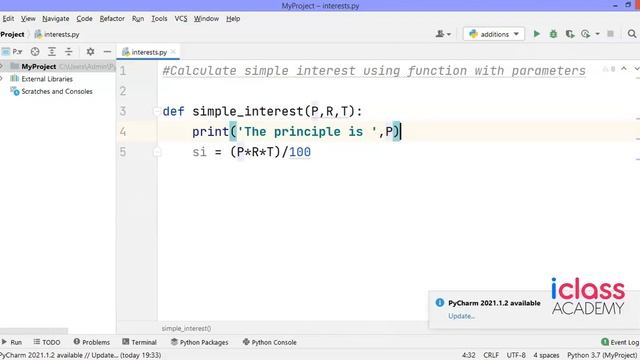This screenshot has width=640, height=360.
Task: Click the comment line on line 1
Action: (x=374, y=71)
